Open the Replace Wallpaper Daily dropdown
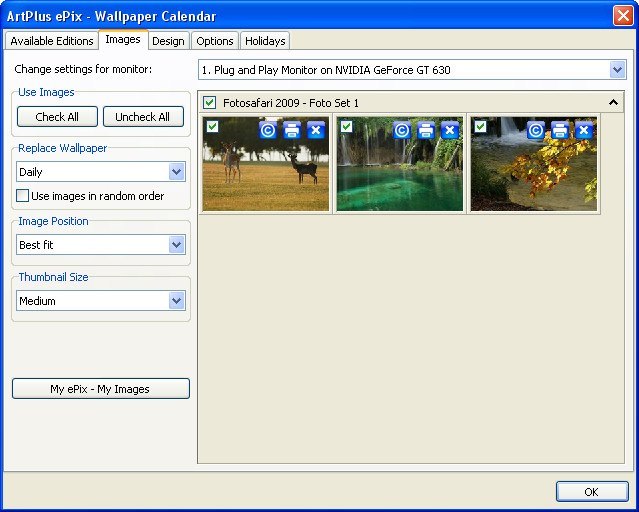 (177, 172)
